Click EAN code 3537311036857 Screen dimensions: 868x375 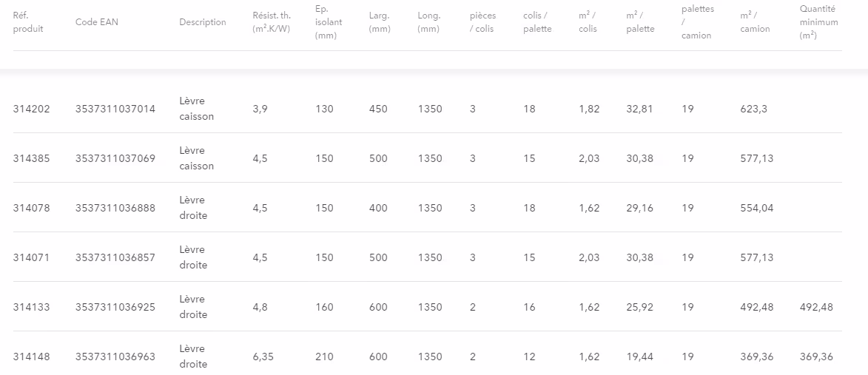tap(115, 257)
